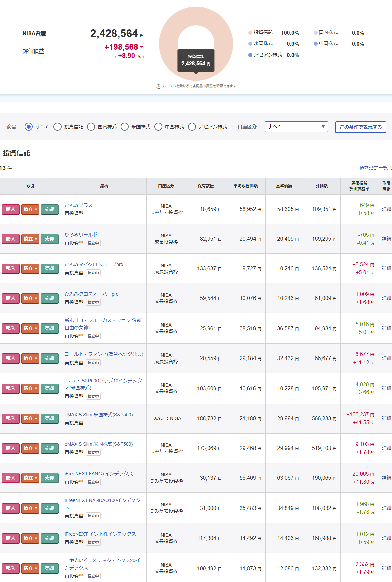Click この条件で表示する button
392x582 pixels.
pyautogui.click(x=360, y=127)
